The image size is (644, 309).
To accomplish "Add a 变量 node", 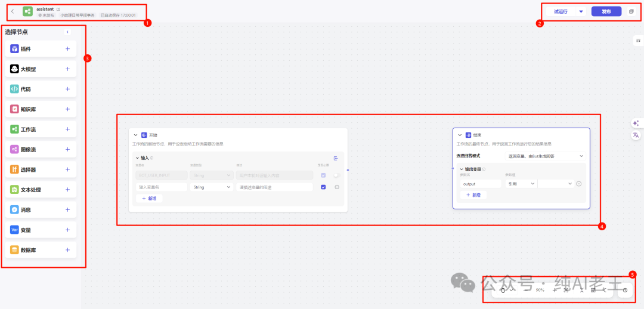I will coord(68,230).
